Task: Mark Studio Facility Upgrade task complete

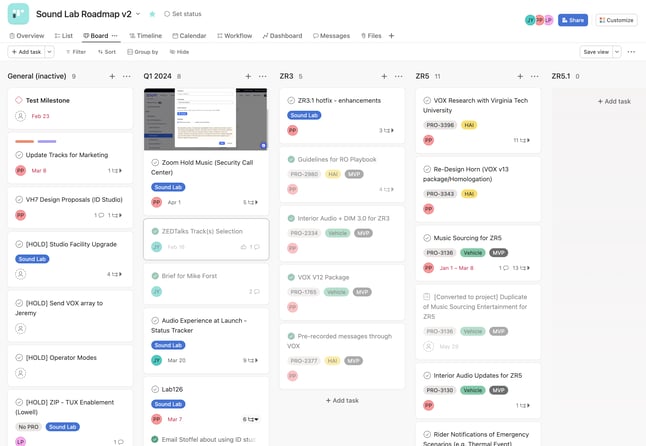Action: coord(19,244)
